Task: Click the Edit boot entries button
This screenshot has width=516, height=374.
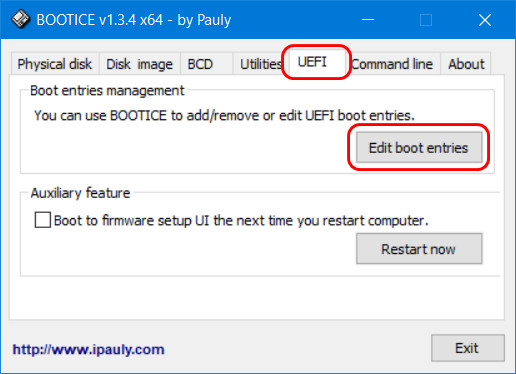Action: (419, 148)
